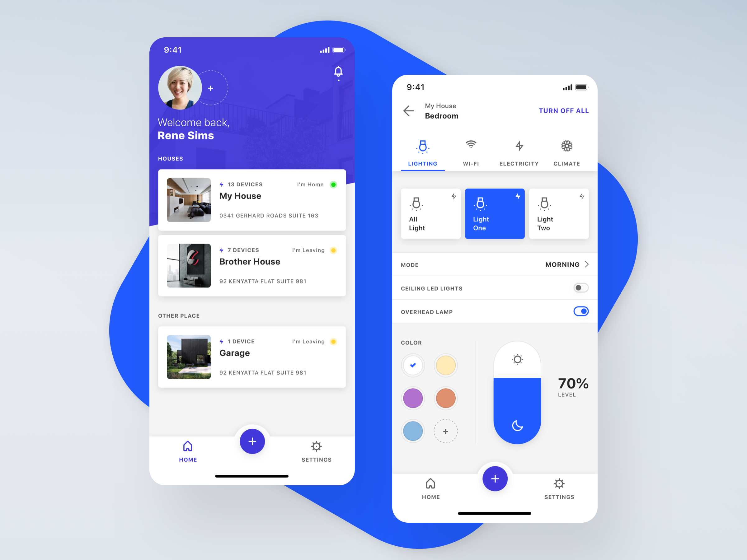Image resolution: width=747 pixels, height=560 pixels.
Task: Tap the add new color swatch button
Action: tap(446, 431)
